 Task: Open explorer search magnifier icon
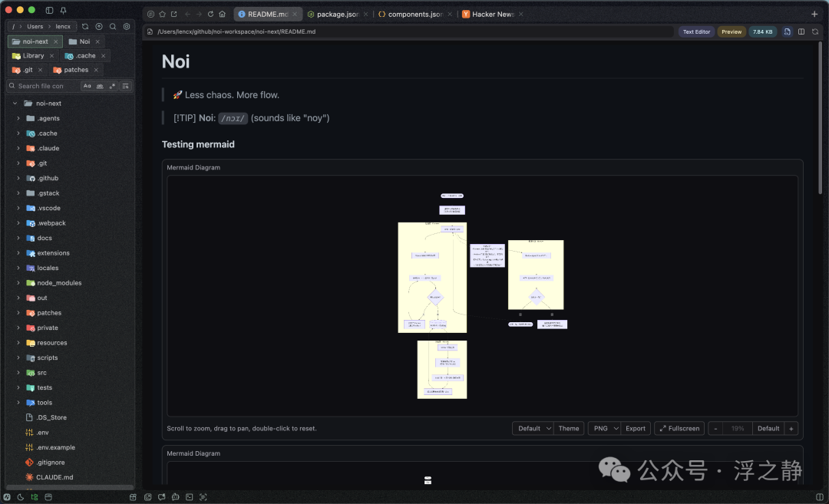pyautogui.click(x=113, y=26)
